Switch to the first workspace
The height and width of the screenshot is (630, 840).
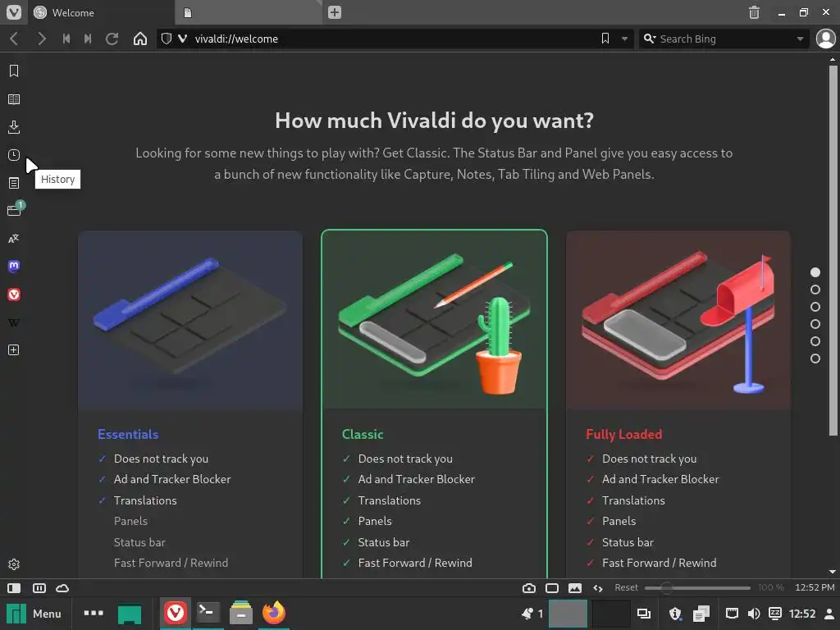coord(568,614)
